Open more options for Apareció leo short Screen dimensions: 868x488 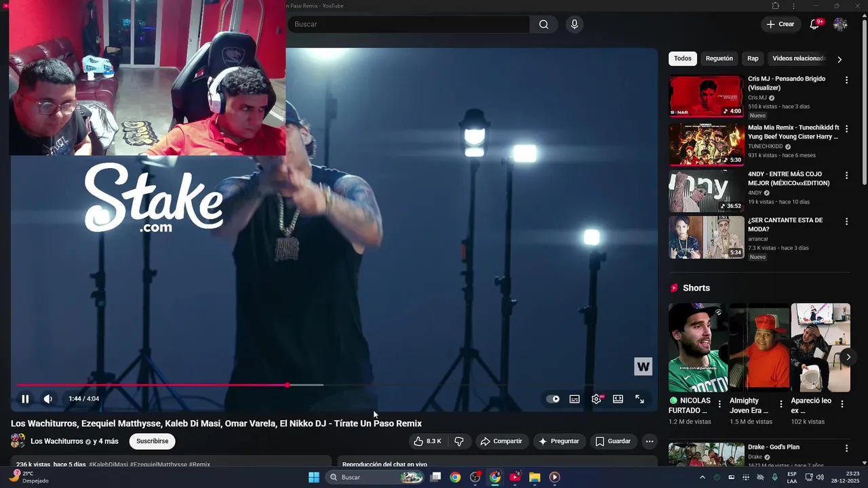click(842, 404)
